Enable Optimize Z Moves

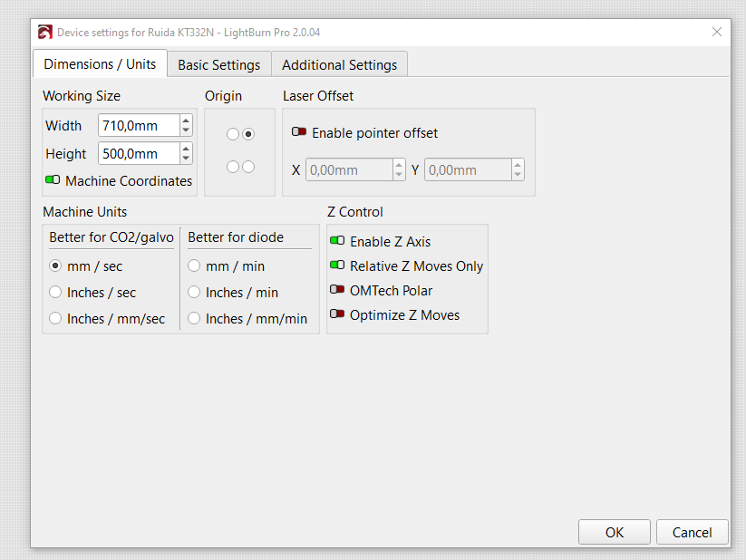point(339,314)
